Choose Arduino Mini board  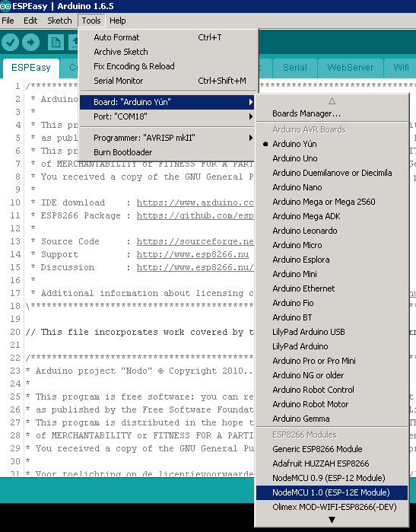pyautogui.click(x=332, y=274)
